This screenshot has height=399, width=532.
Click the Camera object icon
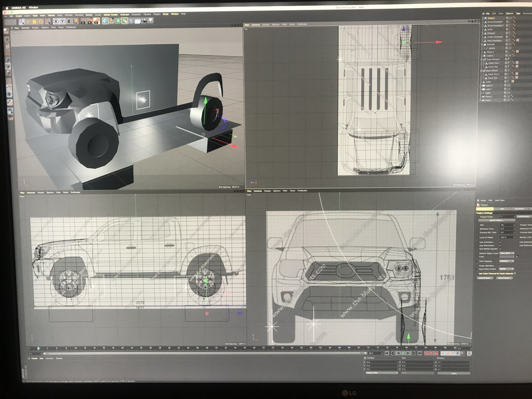click(144, 21)
